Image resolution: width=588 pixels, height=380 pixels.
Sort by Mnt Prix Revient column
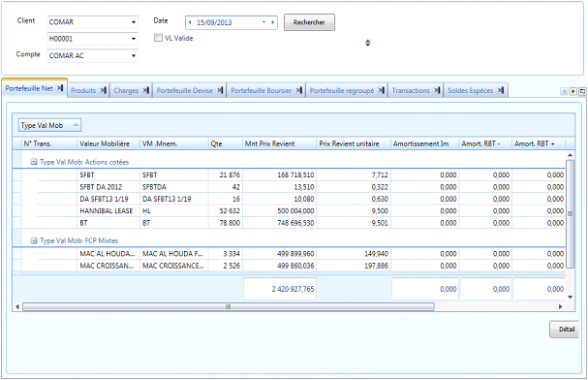coord(280,143)
